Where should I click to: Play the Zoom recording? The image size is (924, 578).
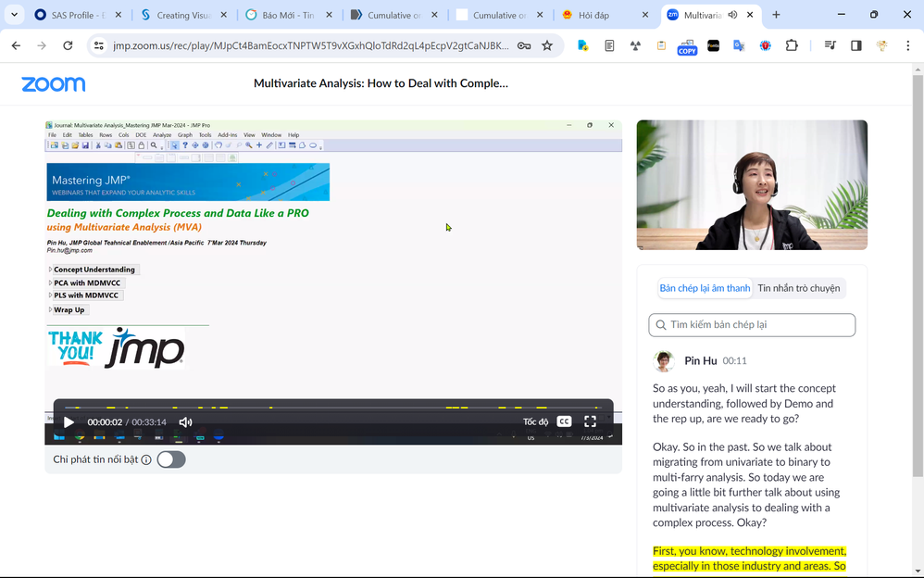[69, 422]
